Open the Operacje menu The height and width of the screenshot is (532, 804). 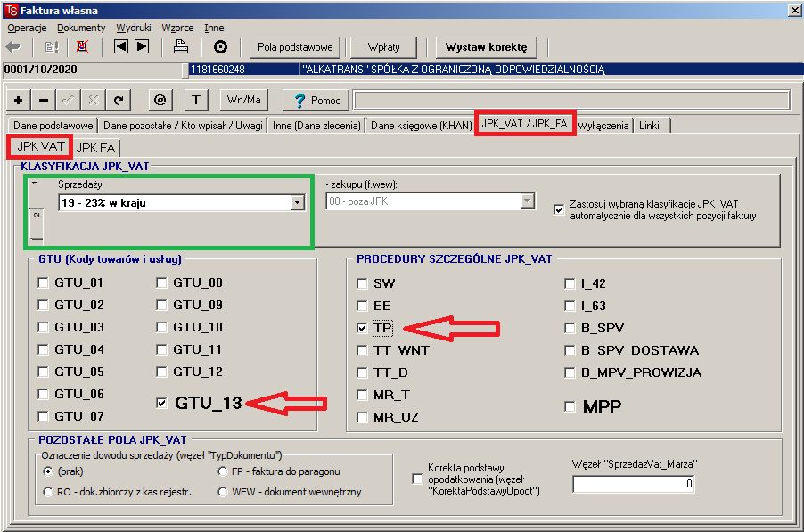pos(27,28)
